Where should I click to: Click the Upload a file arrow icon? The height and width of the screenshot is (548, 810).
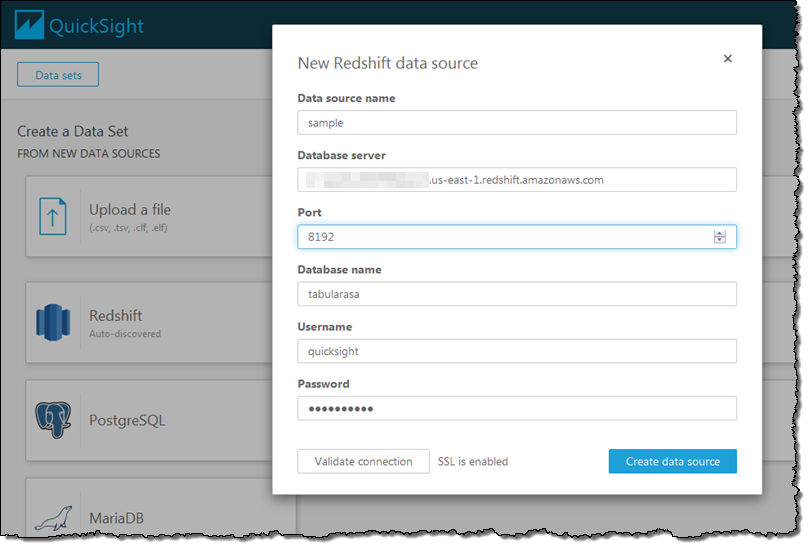point(53,217)
